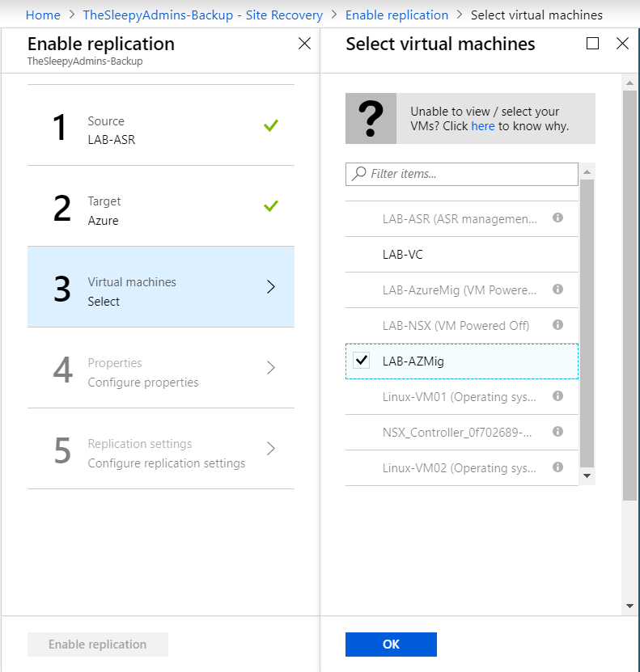640x672 pixels.
Task: Click the VM list scrollbar down arrow
Action: tap(587, 476)
